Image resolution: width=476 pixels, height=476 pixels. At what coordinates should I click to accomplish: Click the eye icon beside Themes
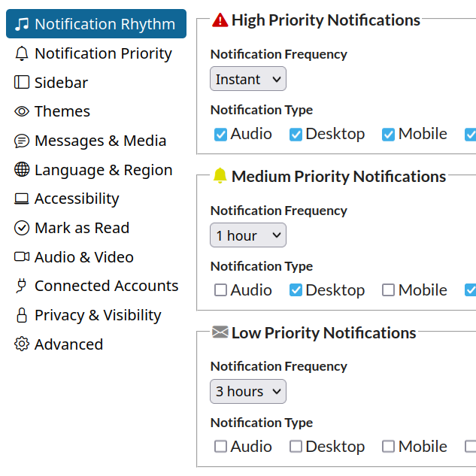point(22,111)
